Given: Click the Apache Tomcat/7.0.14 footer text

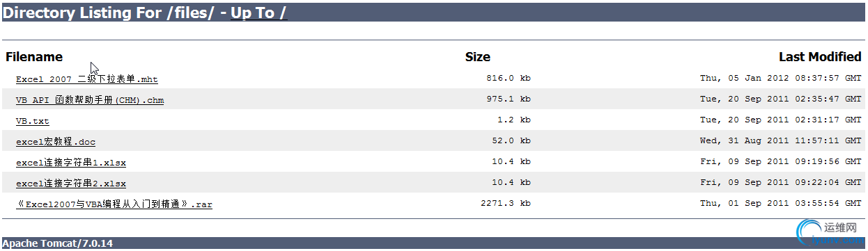Looking at the screenshot, I should coord(57,243).
